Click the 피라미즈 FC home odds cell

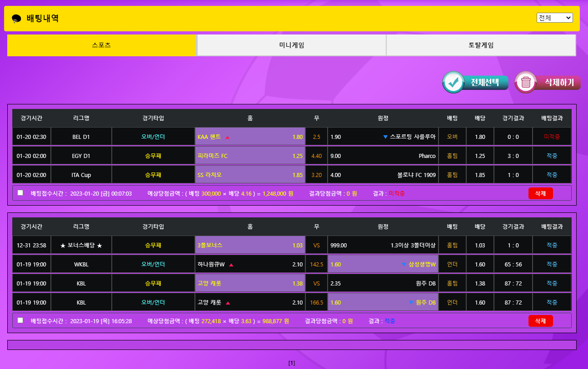click(250, 156)
